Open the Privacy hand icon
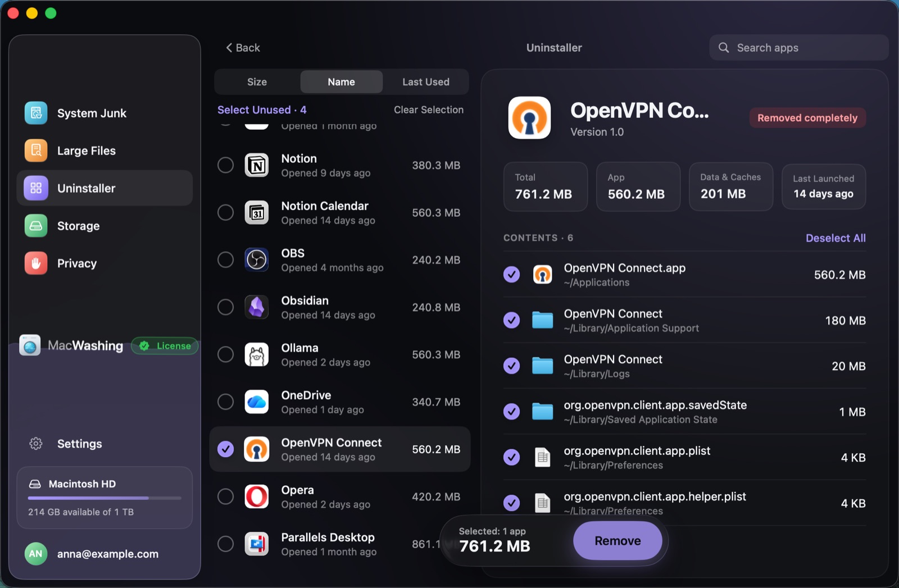This screenshot has height=588, width=899. click(x=36, y=263)
